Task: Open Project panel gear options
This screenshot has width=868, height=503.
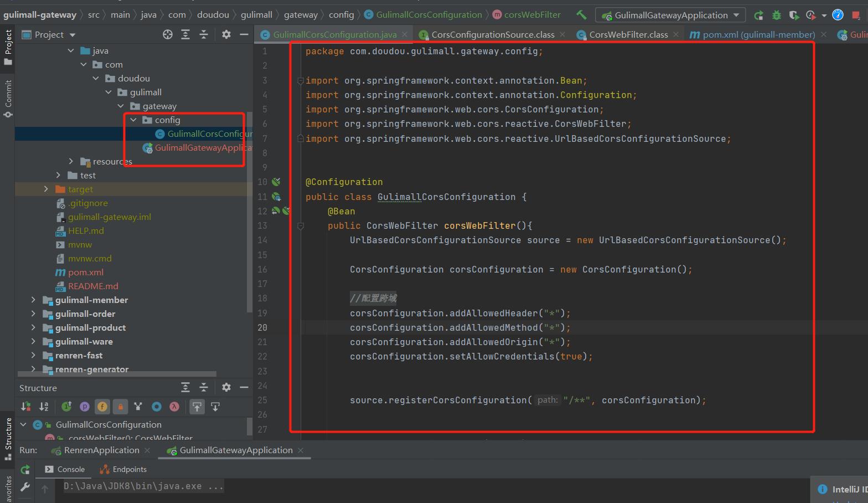Action: point(226,34)
